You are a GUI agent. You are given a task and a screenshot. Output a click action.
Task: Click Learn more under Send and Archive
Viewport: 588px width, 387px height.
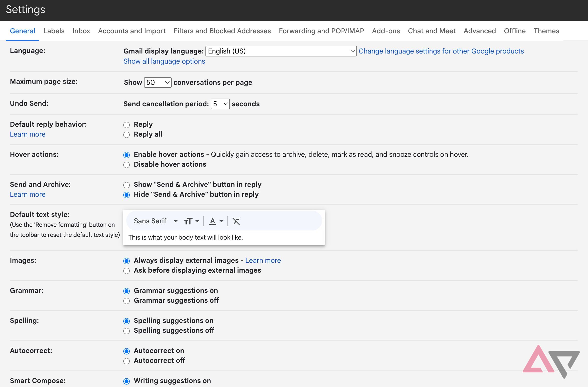(28, 194)
